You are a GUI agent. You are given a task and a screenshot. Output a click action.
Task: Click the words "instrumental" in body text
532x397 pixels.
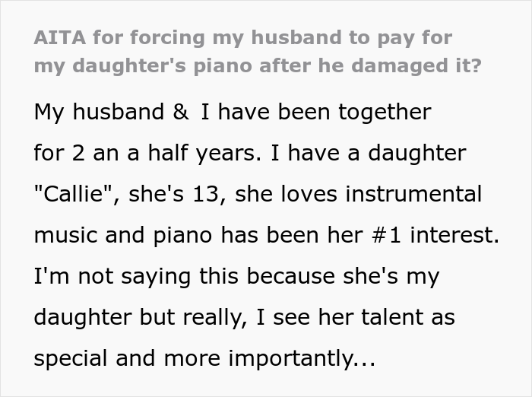pyautogui.click(x=413, y=194)
